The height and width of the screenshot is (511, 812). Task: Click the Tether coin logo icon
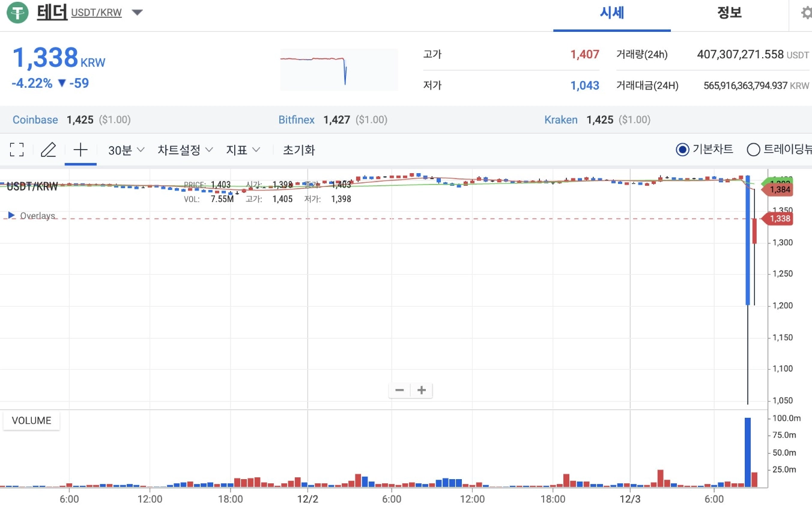(x=18, y=13)
